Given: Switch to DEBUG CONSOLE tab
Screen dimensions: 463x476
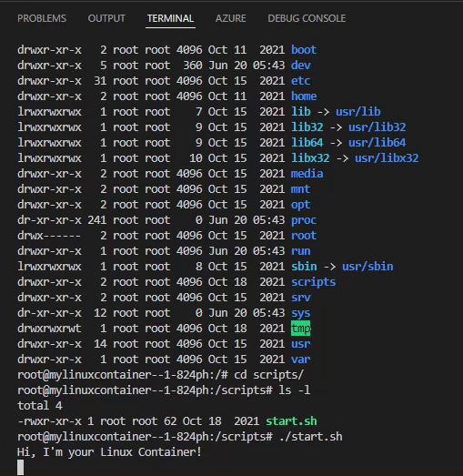Looking at the screenshot, I should click(x=307, y=18).
